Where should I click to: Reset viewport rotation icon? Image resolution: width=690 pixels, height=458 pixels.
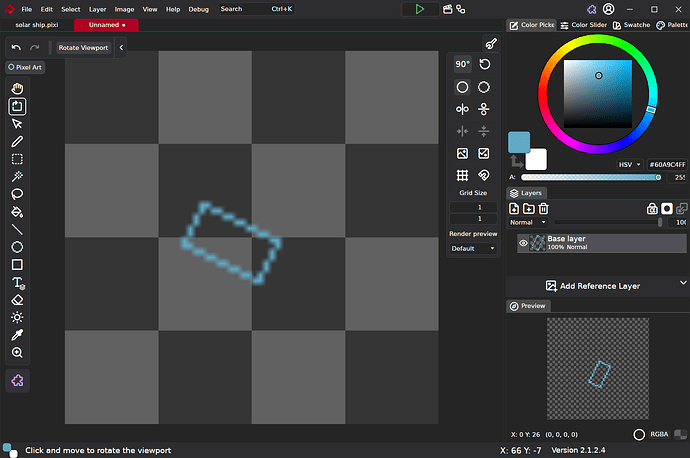484,64
